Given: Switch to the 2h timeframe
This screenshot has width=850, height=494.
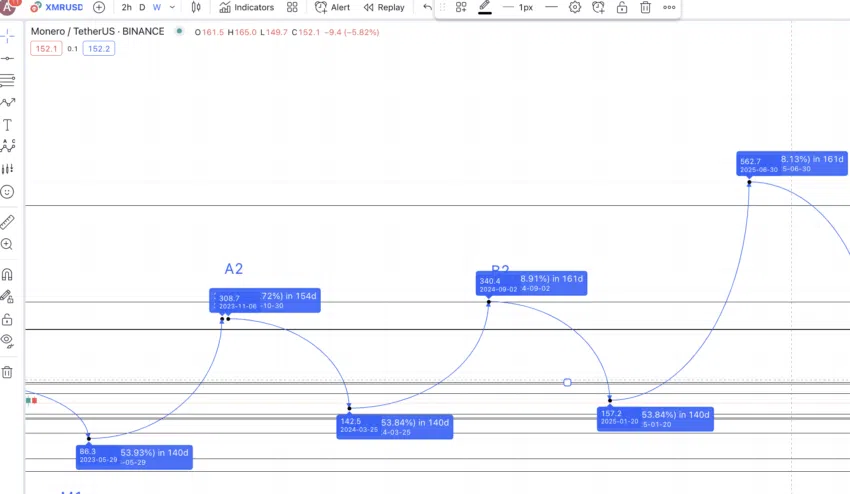Looking at the screenshot, I should (126, 7).
